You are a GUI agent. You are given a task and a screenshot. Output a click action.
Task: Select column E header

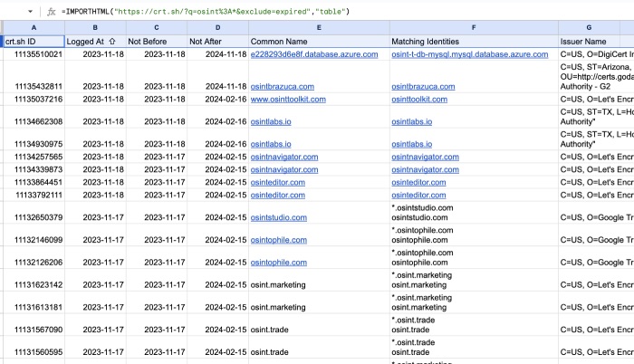click(318, 28)
